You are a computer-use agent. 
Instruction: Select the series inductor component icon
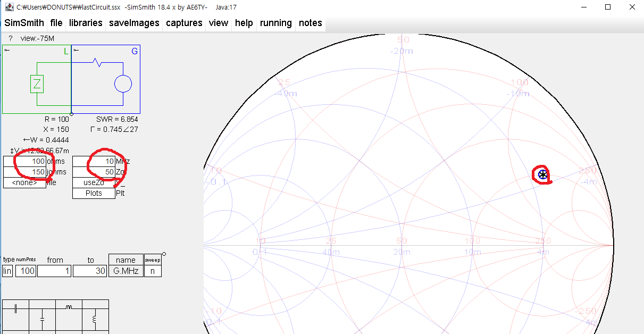pyautogui.click(x=69, y=307)
